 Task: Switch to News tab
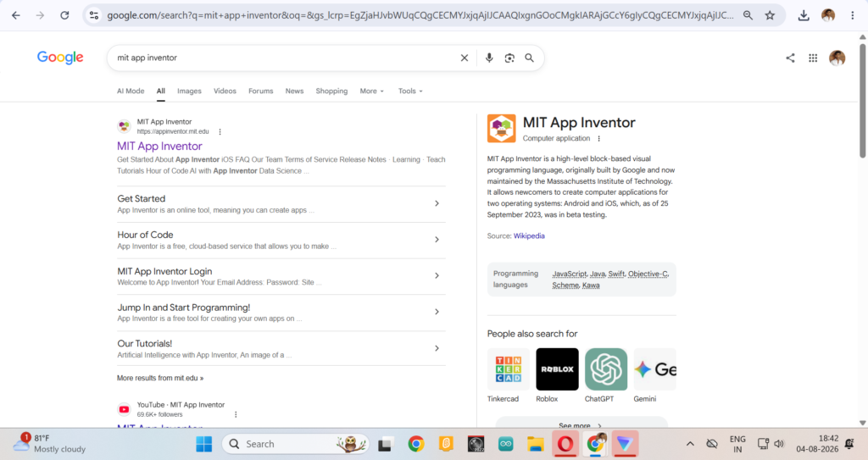(x=294, y=91)
